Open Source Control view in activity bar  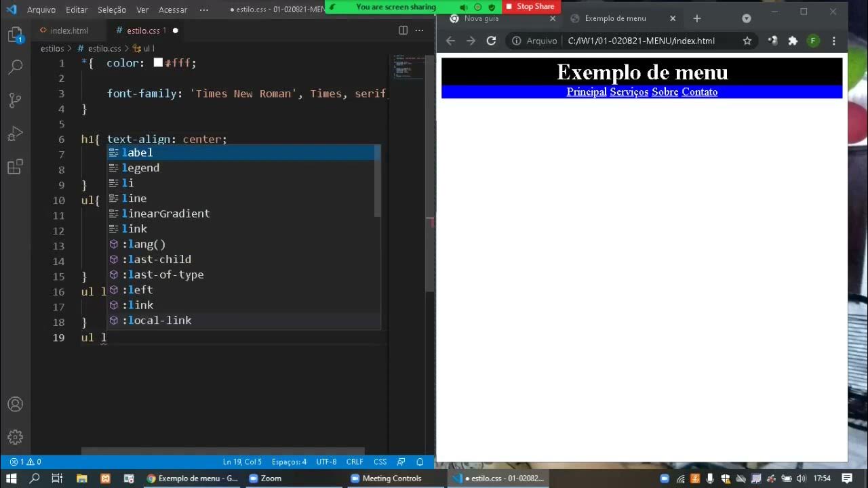click(x=15, y=100)
